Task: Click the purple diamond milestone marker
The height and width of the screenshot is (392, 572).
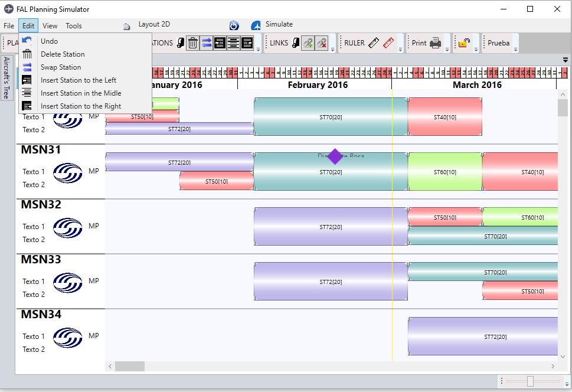Action: click(335, 156)
